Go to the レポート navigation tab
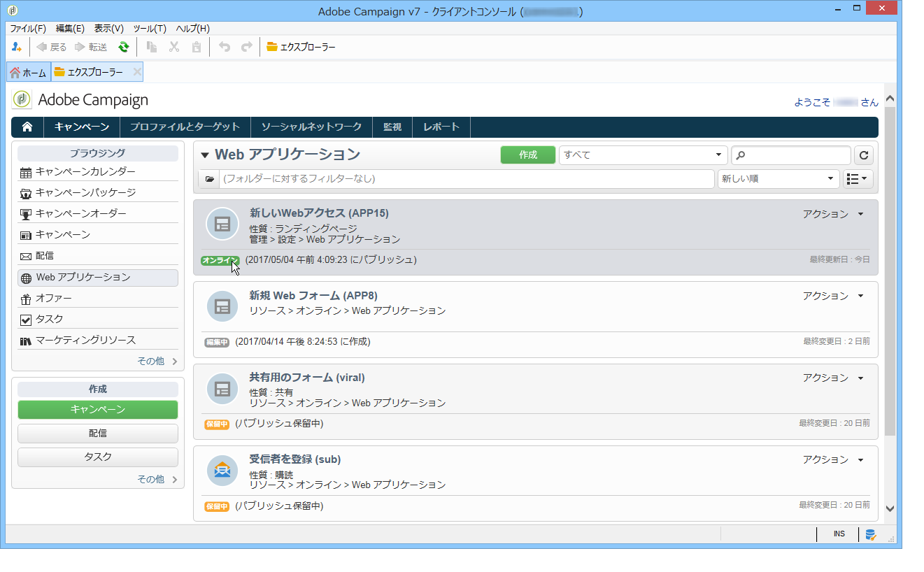This screenshot has width=924, height=572. (441, 127)
